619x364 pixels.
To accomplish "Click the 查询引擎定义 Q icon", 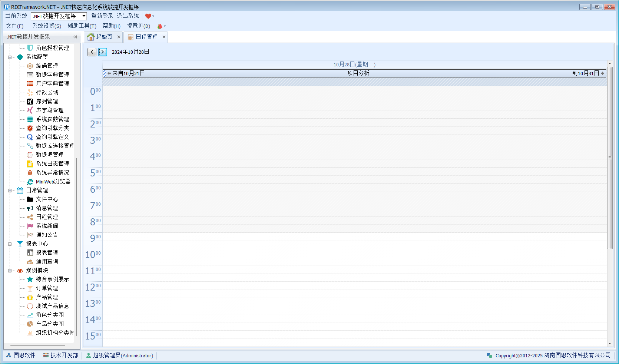I will tap(30, 137).
